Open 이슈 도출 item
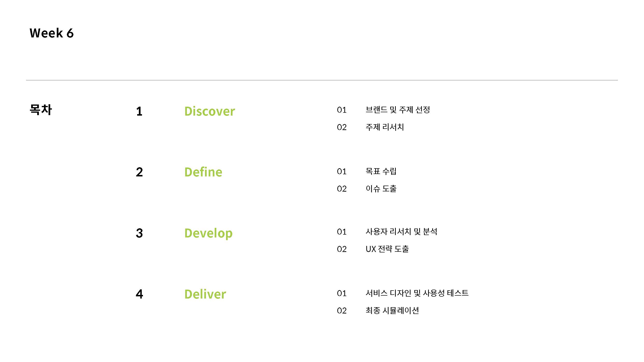This screenshot has width=644, height=362. pyautogui.click(x=381, y=189)
